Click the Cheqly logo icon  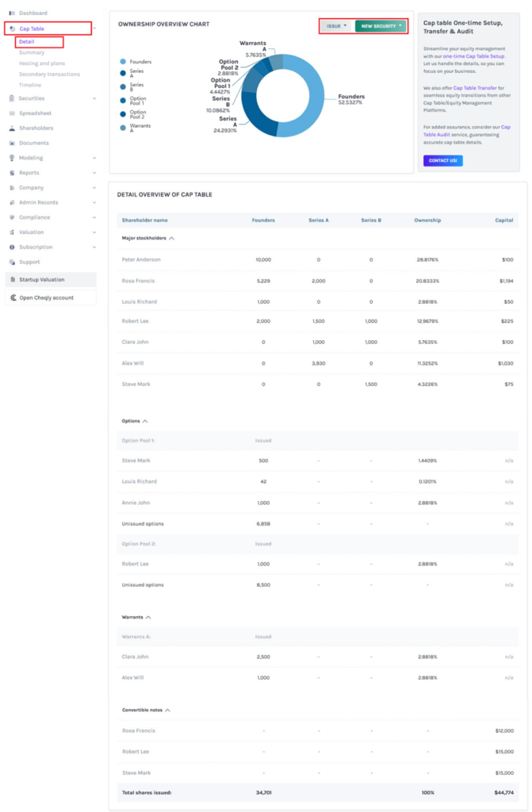[x=13, y=298]
